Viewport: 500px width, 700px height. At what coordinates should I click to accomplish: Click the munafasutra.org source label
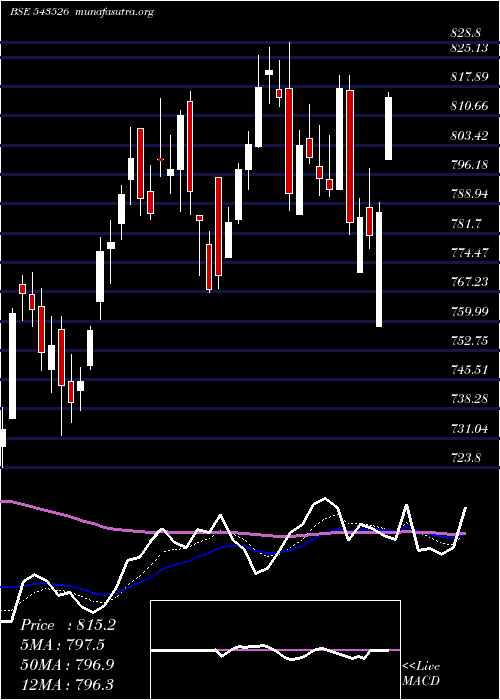pos(115,12)
